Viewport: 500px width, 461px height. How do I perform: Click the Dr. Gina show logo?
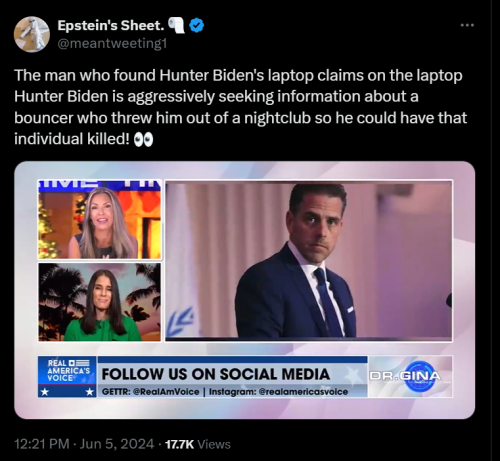(410, 376)
